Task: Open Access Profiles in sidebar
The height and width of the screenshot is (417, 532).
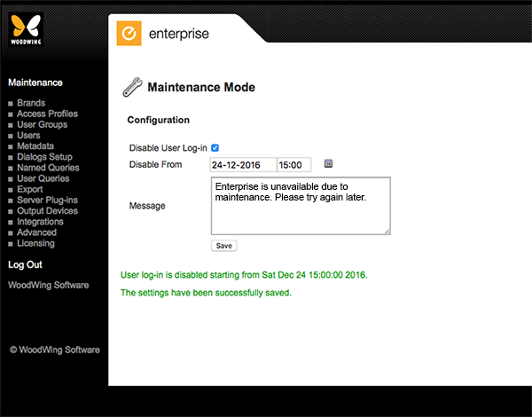Action: pos(47,114)
